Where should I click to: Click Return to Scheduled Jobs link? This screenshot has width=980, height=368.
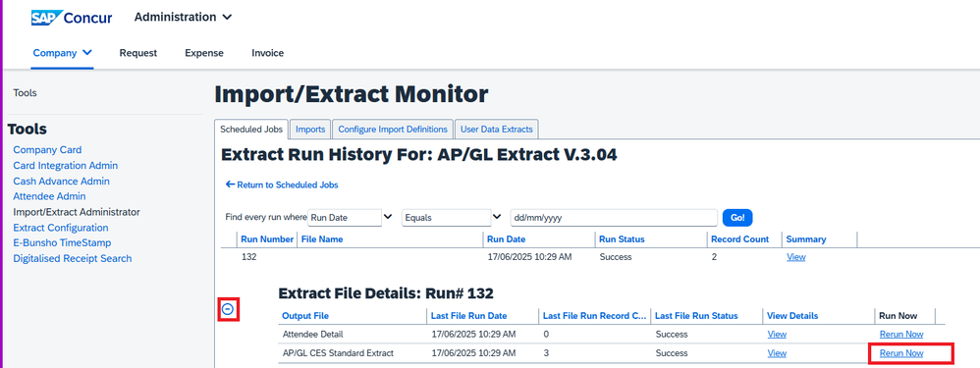[282, 184]
